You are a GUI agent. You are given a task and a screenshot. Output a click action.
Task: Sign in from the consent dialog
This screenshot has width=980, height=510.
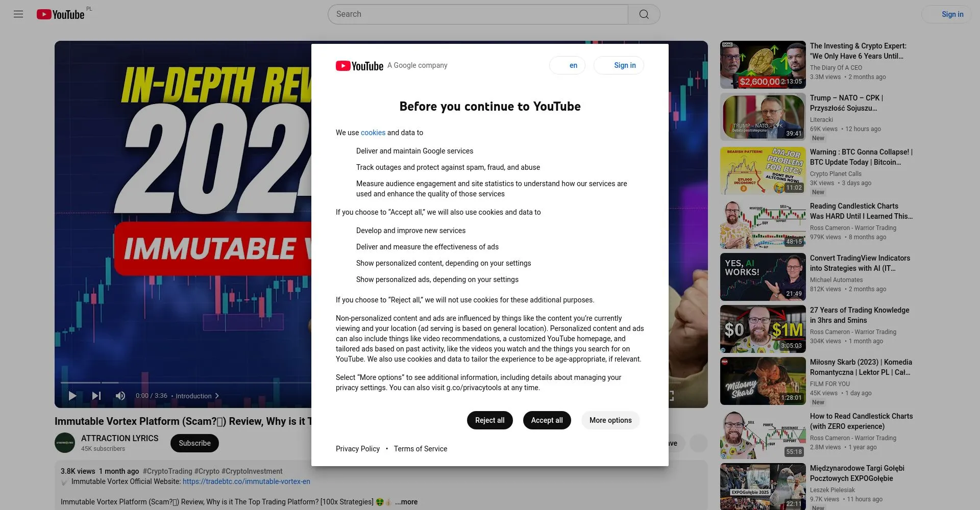click(619, 65)
